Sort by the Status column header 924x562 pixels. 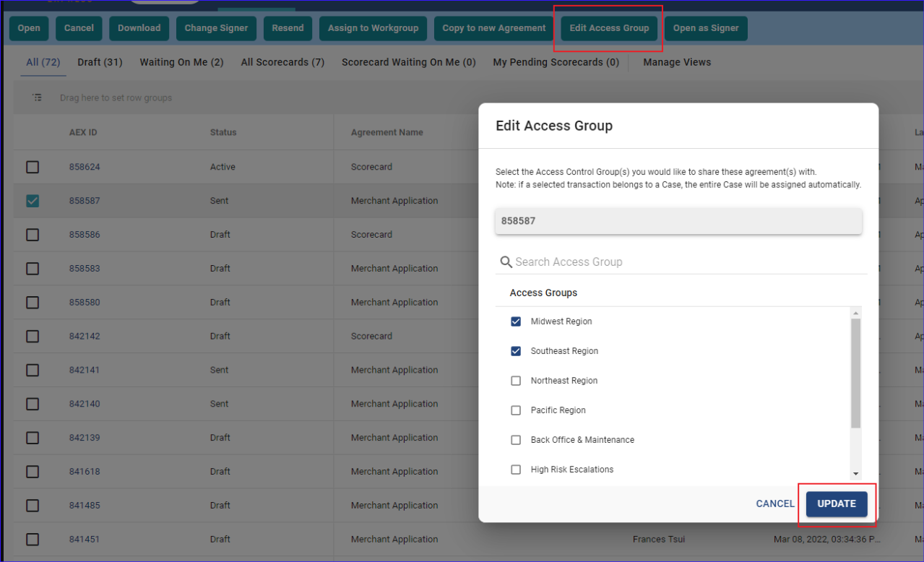pos(223,132)
